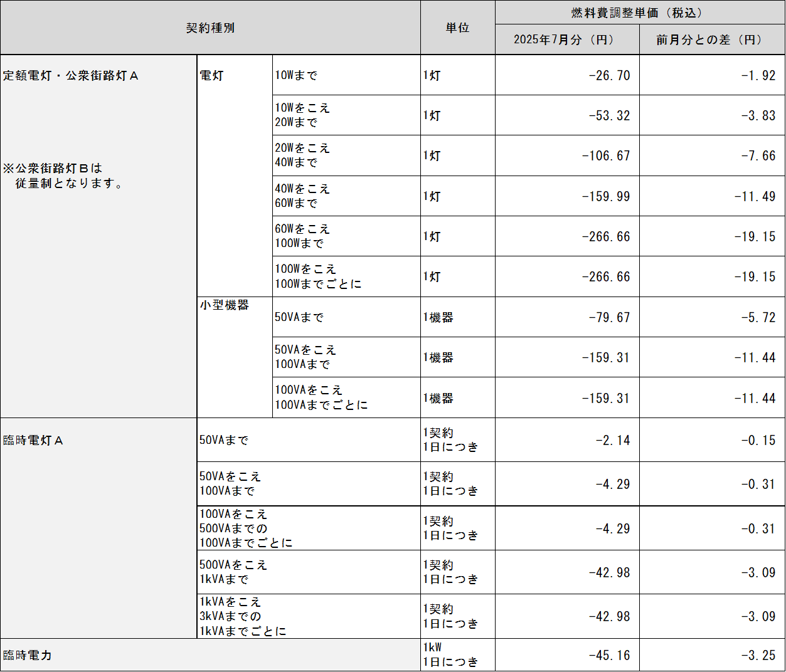Select the 臨時電力 row label
The width and height of the screenshot is (786, 672).
(28, 655)
